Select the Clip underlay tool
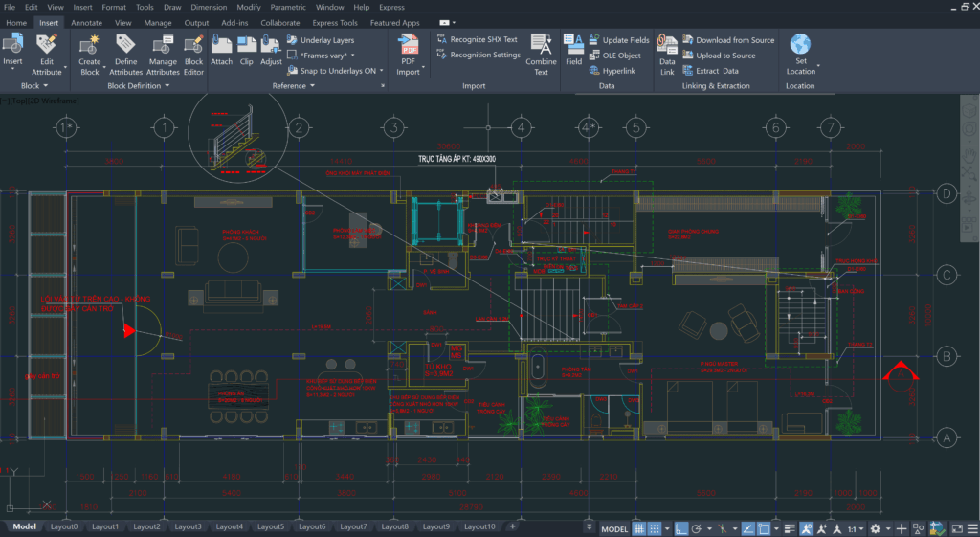Screen dimensions: 980x537 point(246,44)
